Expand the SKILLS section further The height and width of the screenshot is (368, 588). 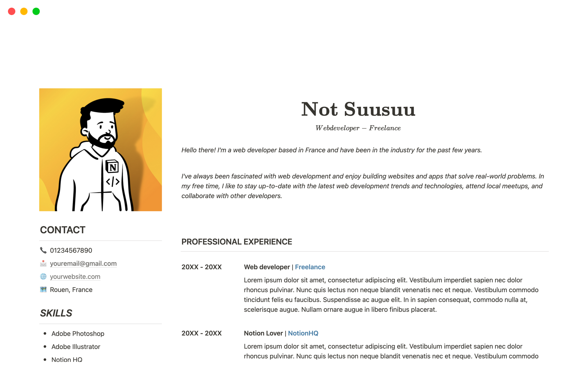pos(57,313)
